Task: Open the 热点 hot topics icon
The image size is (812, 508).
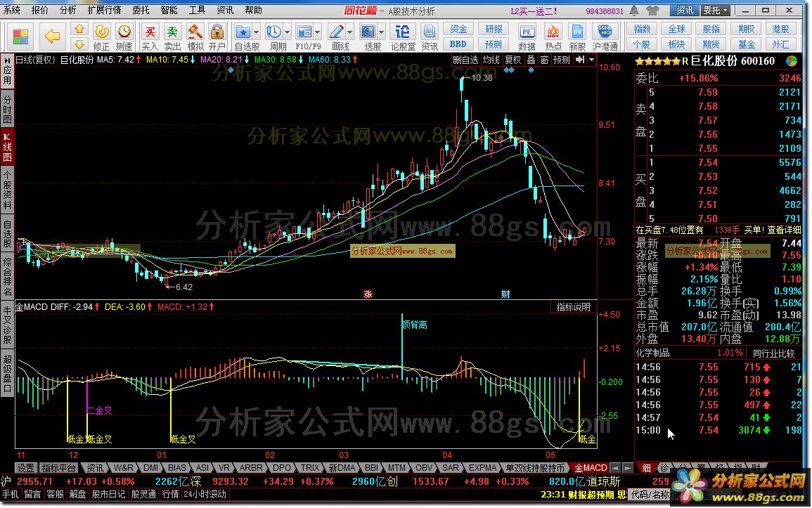Action: coord(553,37)
